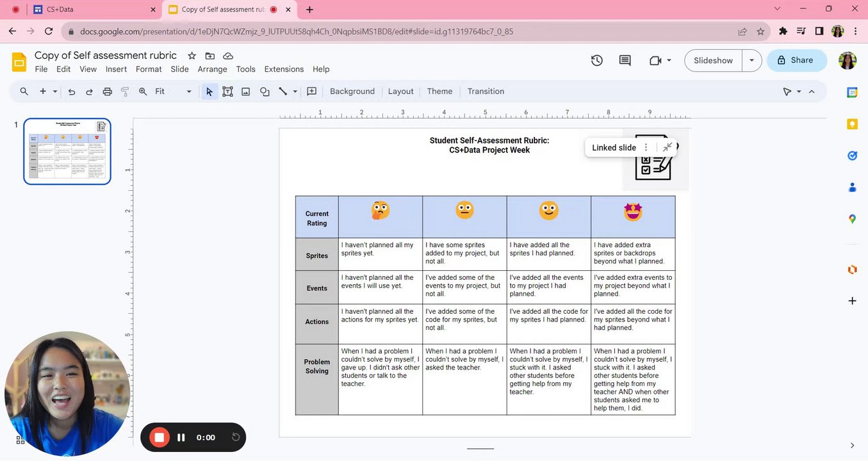
Task: Click the get add-ons plus icon
Action: (852, 300)
